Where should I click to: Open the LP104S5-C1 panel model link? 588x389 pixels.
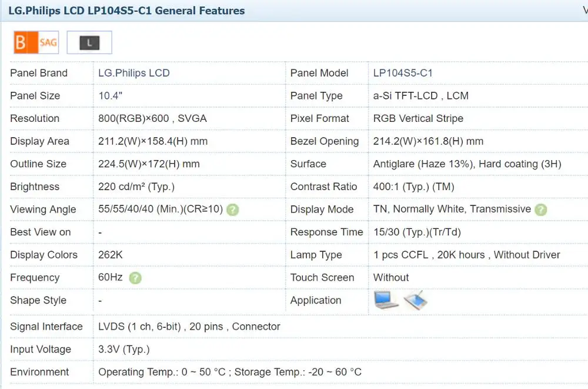[x=403, y=73]
